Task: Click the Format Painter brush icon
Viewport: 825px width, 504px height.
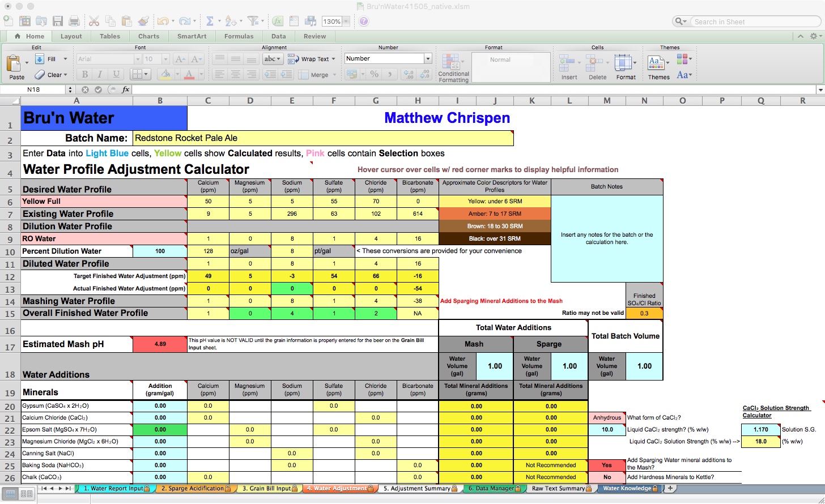Action: (x=143, y=22)
